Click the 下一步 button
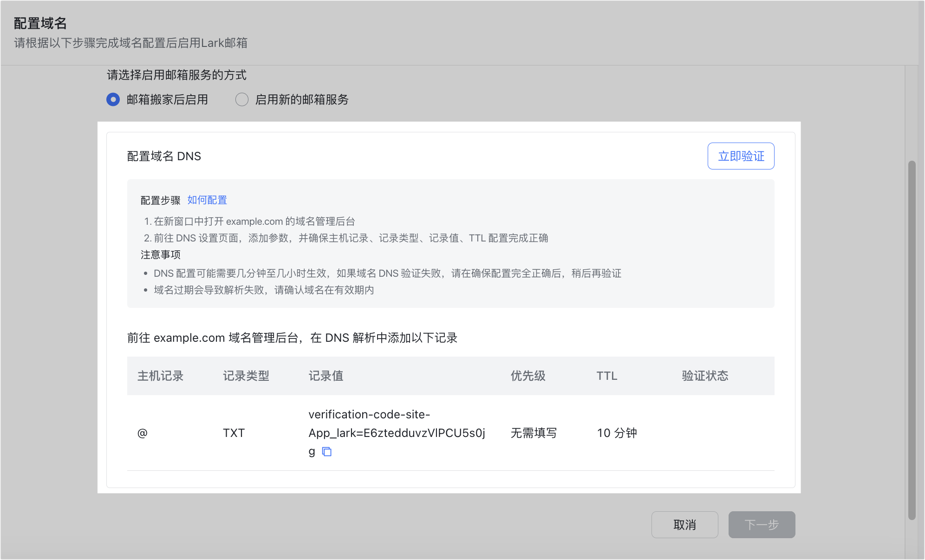925x560 pixels. pyautogui.click(x=762, y=525)
